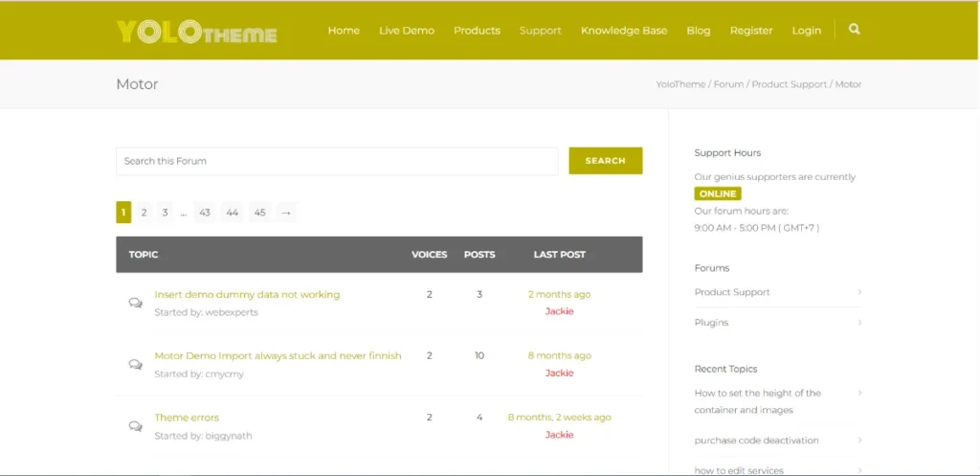Open the Products menu item
Screen dimensions: 980x476
coord(477,31)
